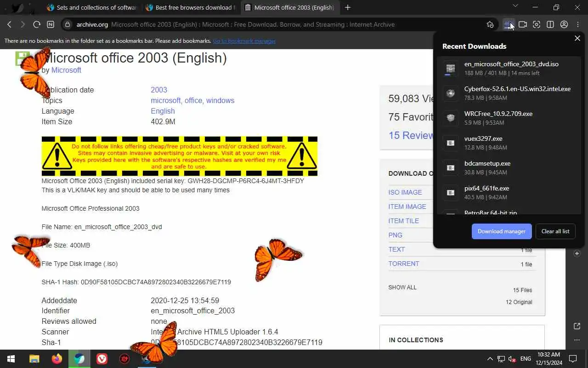Open the video camera toolbar icon
The height and width of the screenshot is (368, 588).
coord(523,24)
